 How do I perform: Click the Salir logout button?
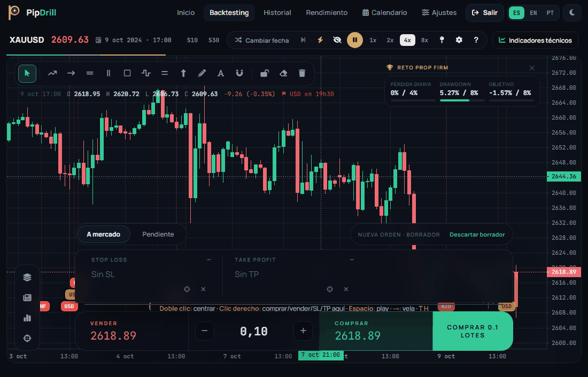tap(484, 13)
